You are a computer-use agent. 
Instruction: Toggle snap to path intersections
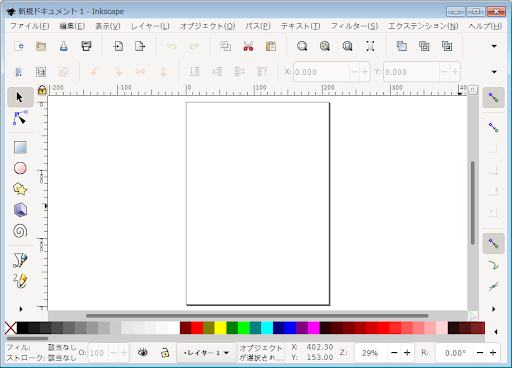[493, 286]
